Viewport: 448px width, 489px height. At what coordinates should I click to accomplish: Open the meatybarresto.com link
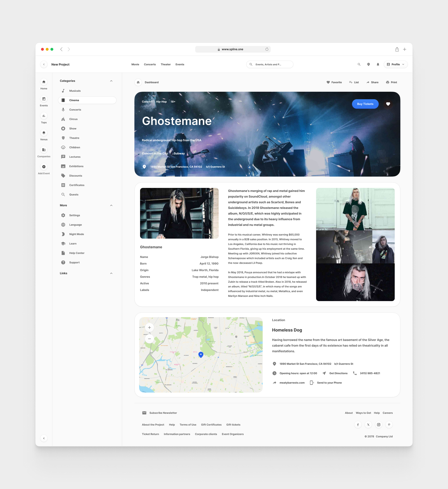pyautogui.click(x=292, y=383)
